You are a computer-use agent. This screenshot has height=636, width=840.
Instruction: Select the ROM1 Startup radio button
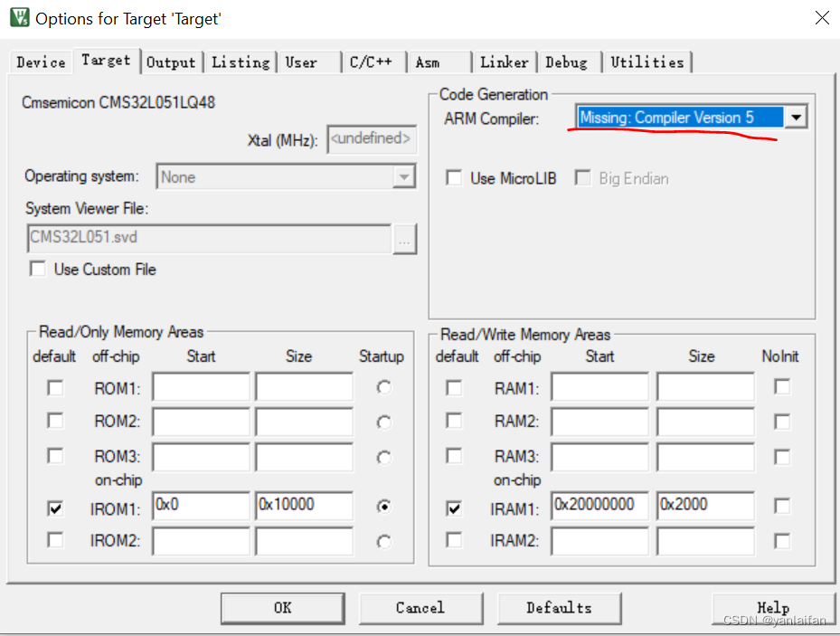[x=385, y=388]
